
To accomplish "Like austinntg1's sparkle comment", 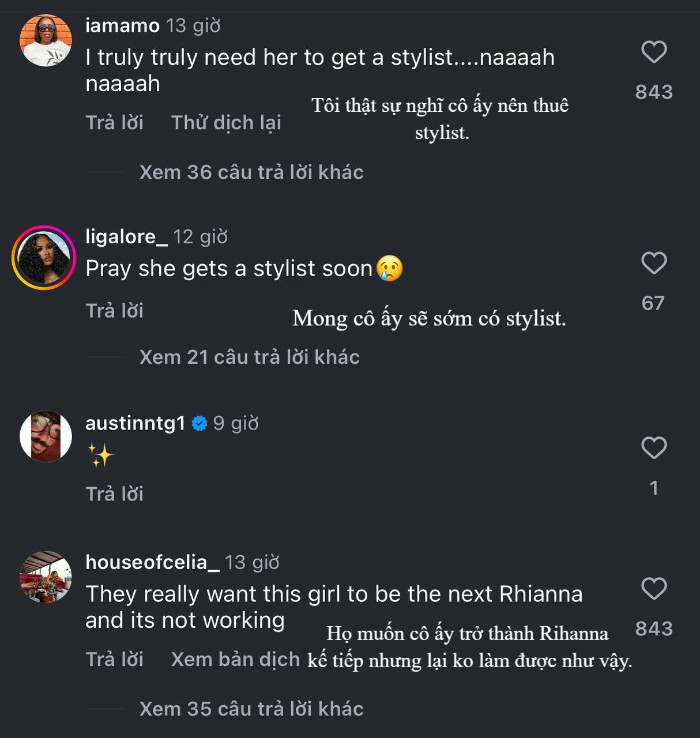I will [x=654, y=448].
